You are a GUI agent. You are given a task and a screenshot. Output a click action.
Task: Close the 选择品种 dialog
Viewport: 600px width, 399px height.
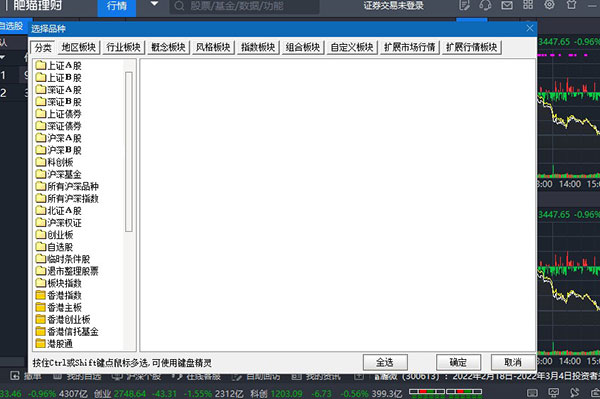[530, 28]
